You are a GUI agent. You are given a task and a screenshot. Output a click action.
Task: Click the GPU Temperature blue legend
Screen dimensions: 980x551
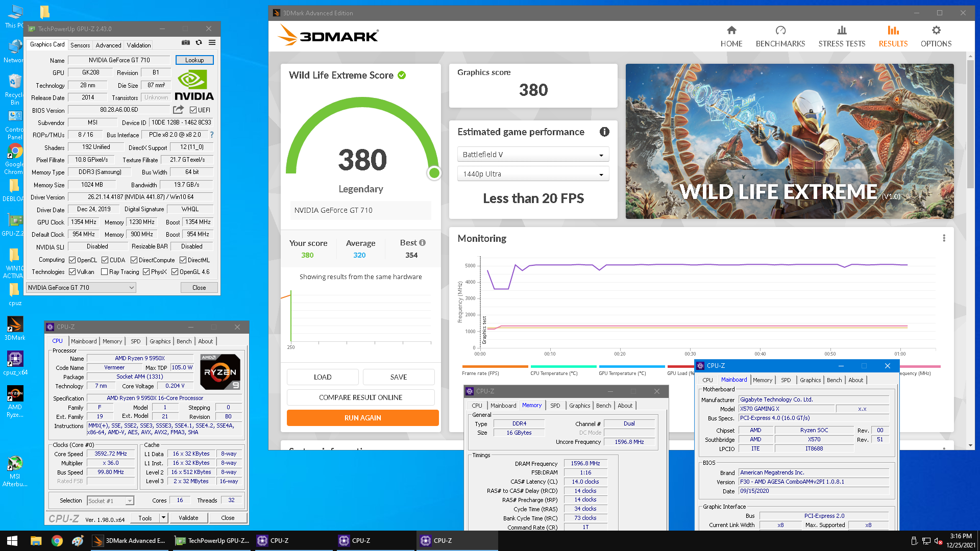tap(631, 370)
